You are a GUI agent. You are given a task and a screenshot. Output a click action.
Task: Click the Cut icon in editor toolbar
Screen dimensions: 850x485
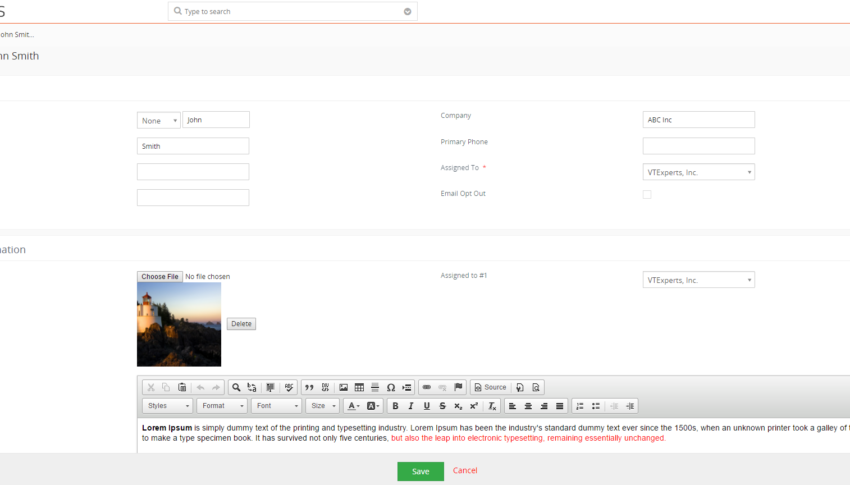[151, 387]
